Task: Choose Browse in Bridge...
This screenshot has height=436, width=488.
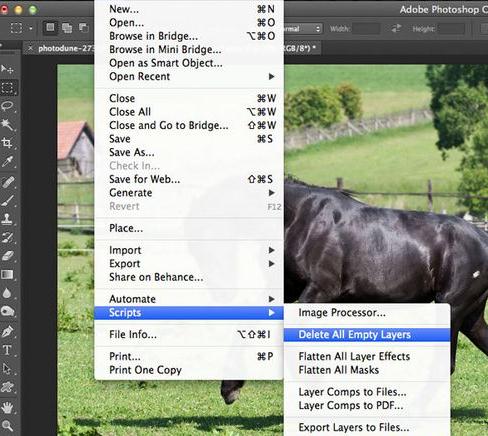Action: [189, 36]
